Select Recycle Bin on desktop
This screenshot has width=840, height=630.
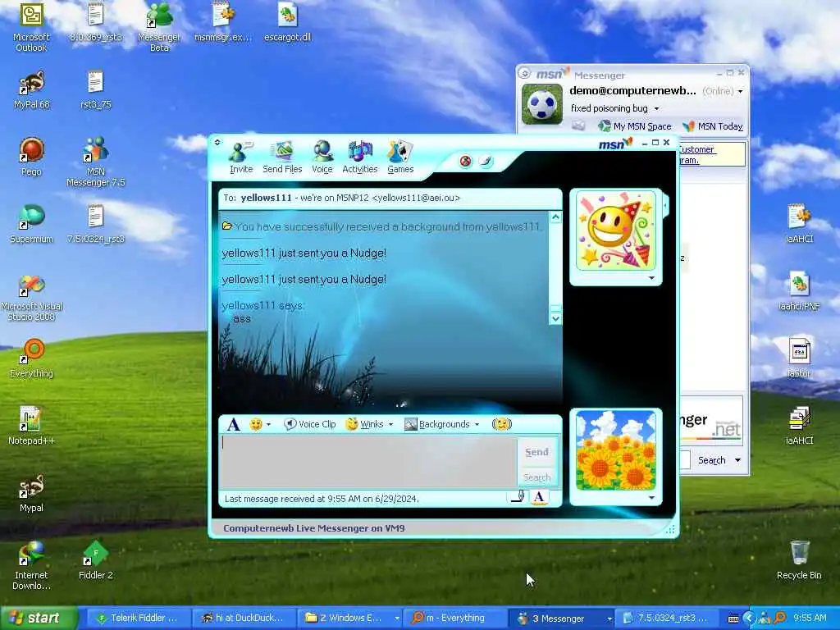coord(799,560)
